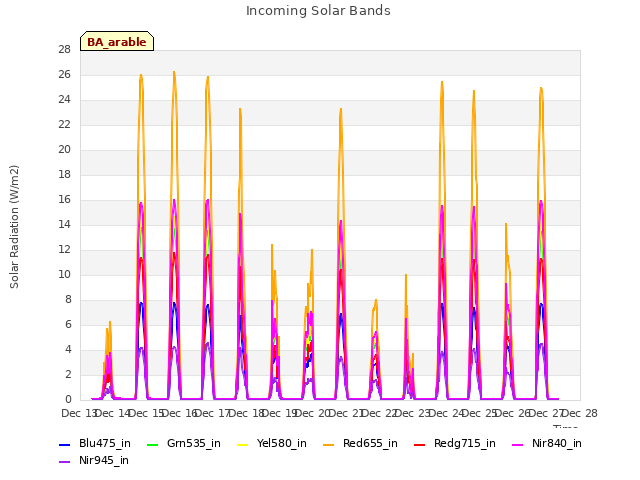Select the Yel580_in legend entry
640x480 pixels.
pos(271,443)
